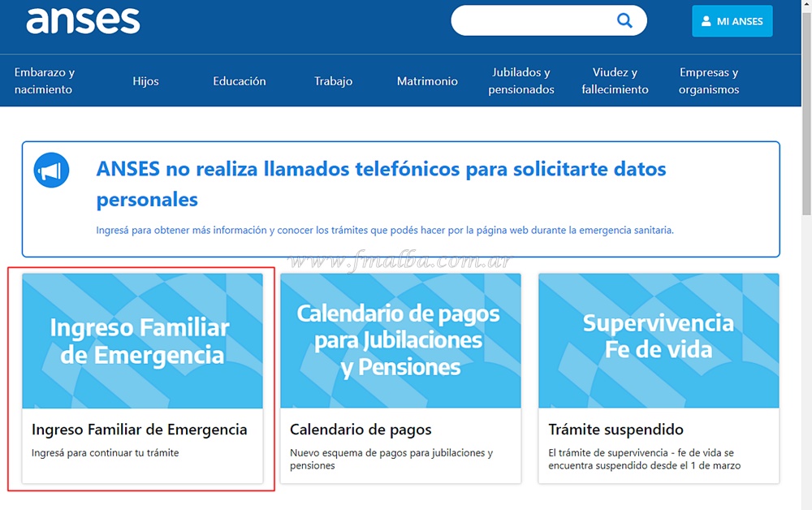Image resolution: width=812 pixels, height=510 pixels.
Task: Click the Calendario de pagos title link
Action: [361, 430]
